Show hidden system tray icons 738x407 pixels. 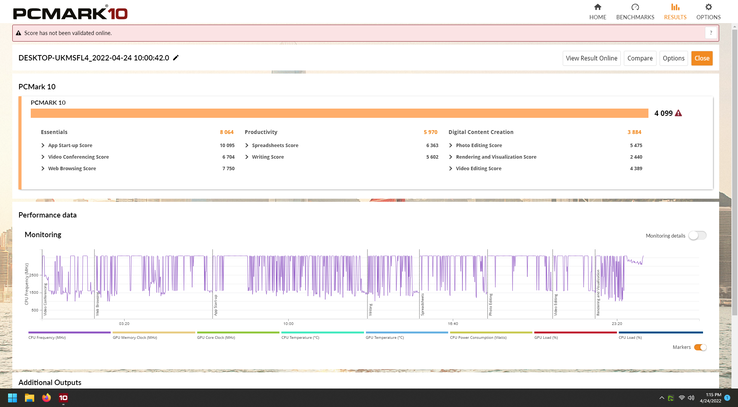pos(662,398)
